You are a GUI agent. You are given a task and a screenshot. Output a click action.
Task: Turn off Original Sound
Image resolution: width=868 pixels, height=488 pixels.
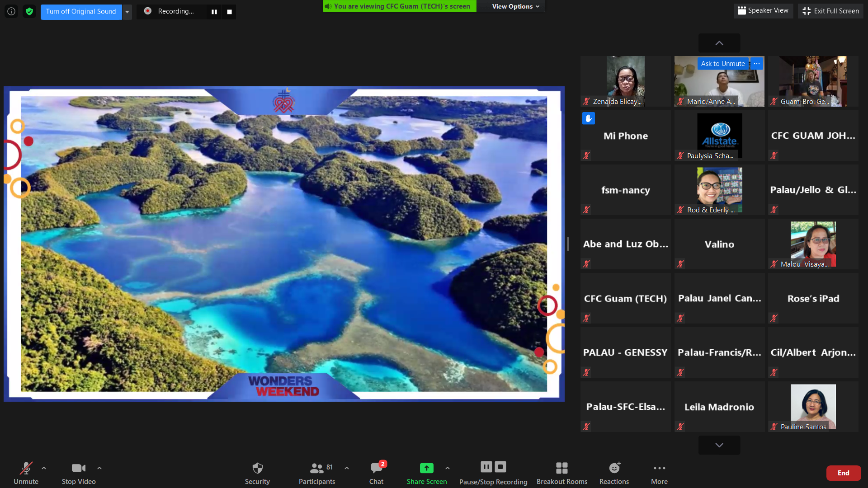pos(81,11)
